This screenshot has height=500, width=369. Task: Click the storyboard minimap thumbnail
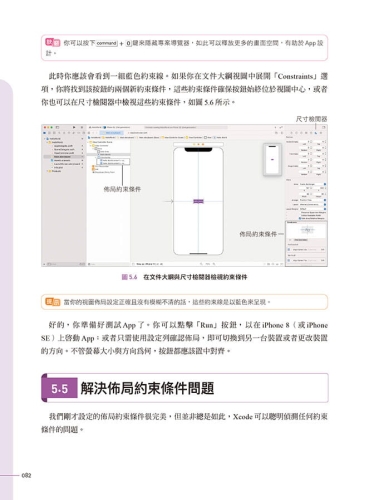[x=272, y=159]
